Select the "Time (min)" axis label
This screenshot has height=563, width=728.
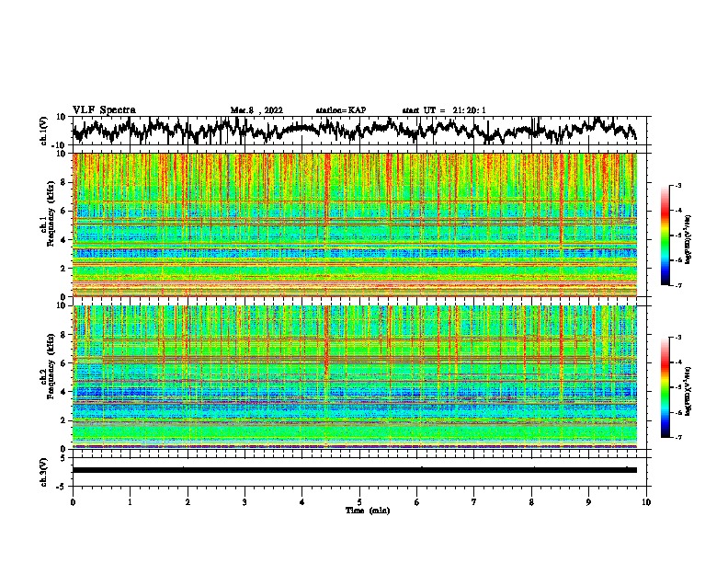pos(368,511)
